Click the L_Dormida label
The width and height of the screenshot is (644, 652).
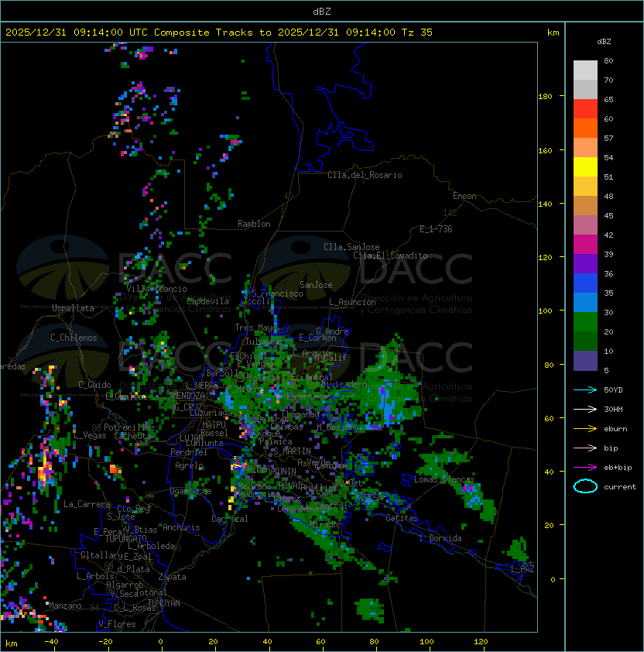(440, 538)
